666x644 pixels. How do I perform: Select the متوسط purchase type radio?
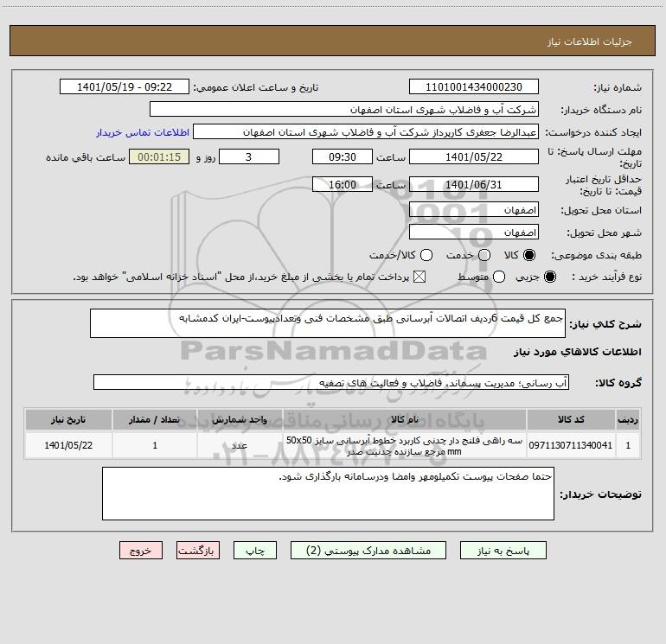(x=499, y=277)
